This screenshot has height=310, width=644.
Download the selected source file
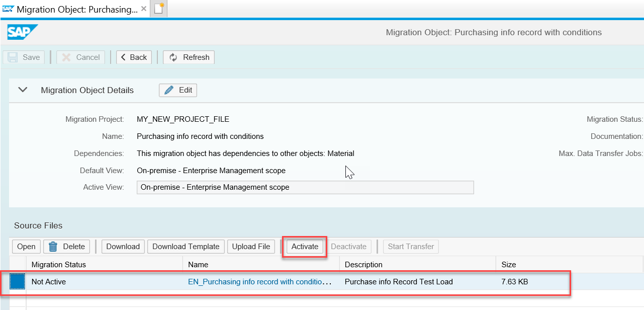[123, 247]
